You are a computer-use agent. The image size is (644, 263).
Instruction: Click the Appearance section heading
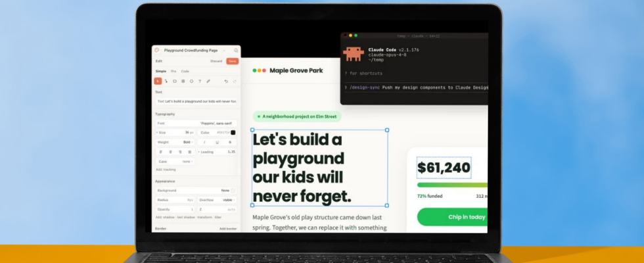165,181
